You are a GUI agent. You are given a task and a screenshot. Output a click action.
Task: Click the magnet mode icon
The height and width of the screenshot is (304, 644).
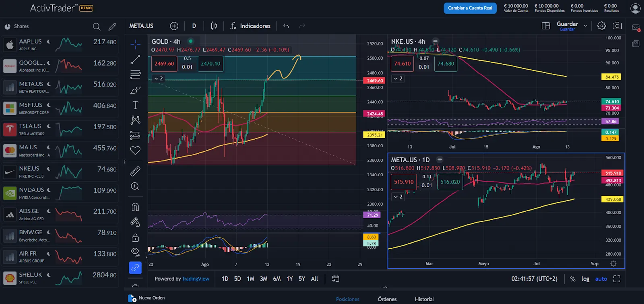[x=135, y=207]
